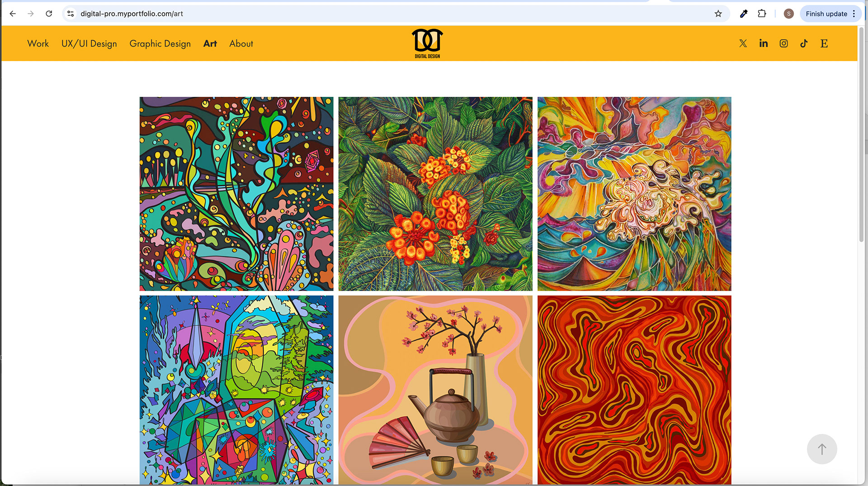Screen dimensions: 868x486
Task: Open the Etsy 'E' icon link
Action: [824, 43]
